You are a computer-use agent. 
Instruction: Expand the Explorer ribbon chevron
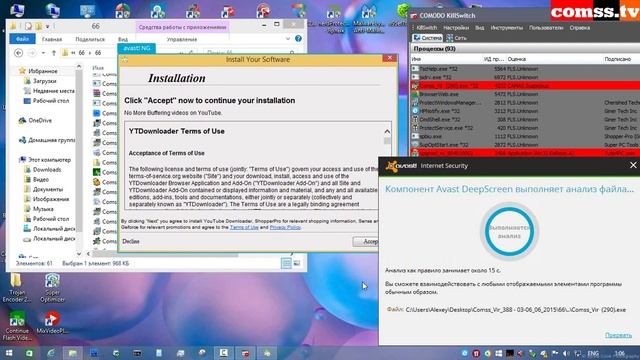(288, 39)
